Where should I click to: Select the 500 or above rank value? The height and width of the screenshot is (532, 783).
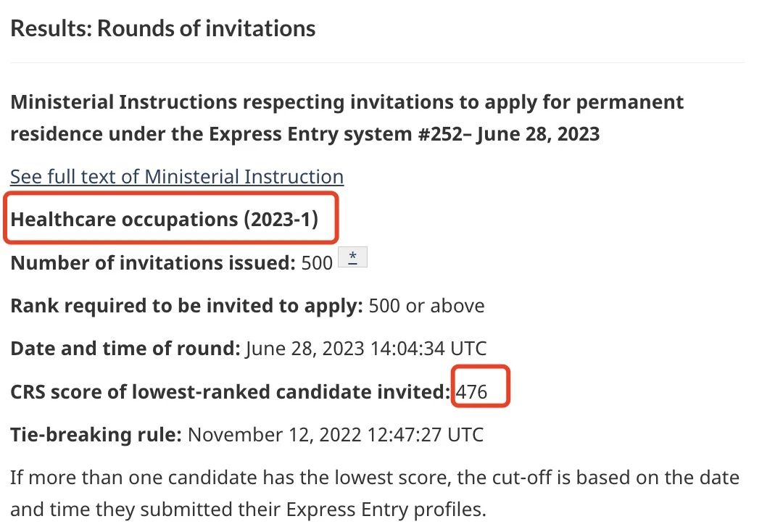(426, 306)
